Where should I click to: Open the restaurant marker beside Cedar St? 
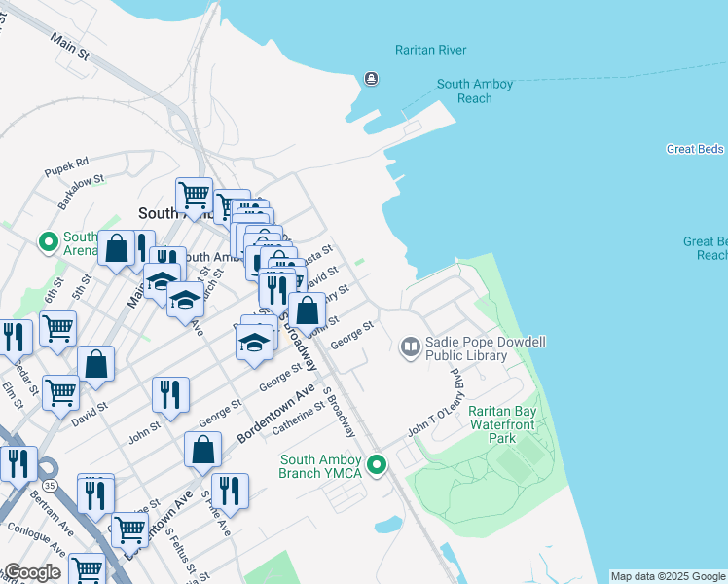pyautogui.click(x=14, y=338)
